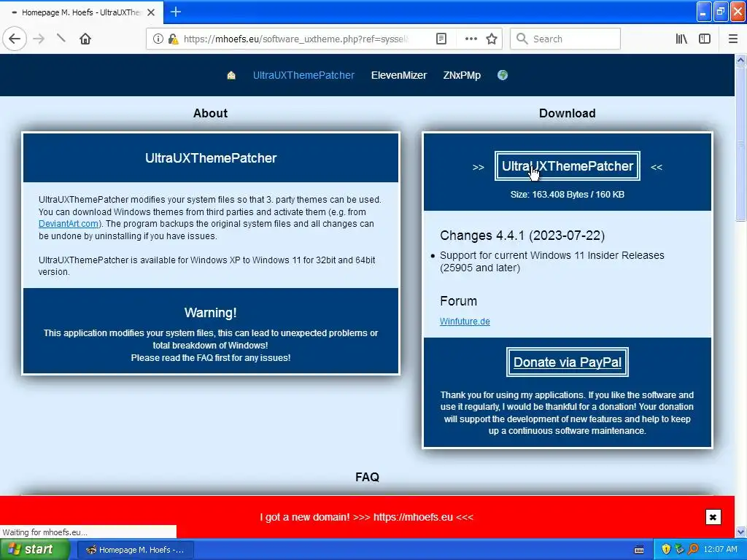747x560 pixels.
Task: Click the magnifier tray icon
Action: point(693,550)
